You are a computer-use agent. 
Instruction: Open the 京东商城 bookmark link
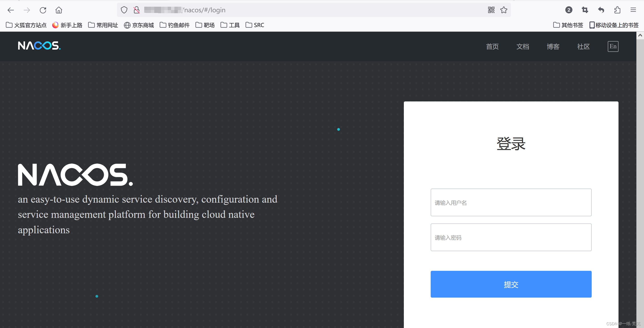click(139, 25)
